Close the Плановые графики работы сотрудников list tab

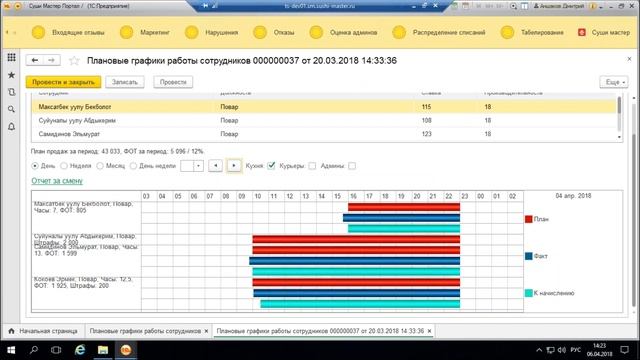point(206,331)
